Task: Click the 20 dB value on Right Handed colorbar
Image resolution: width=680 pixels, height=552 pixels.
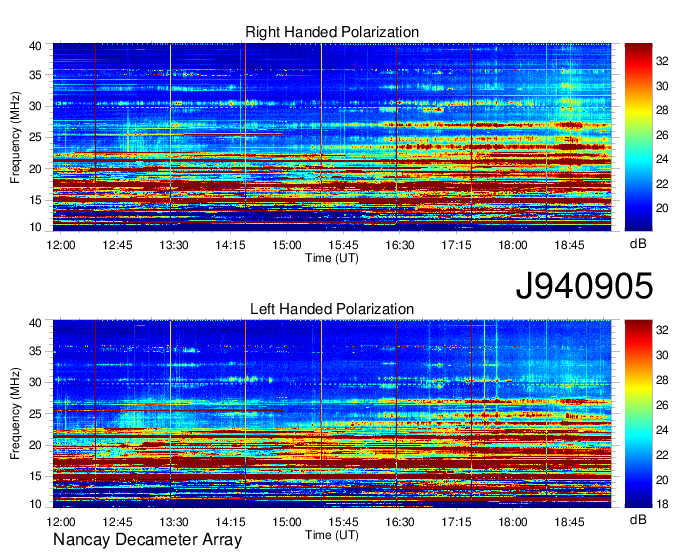Action: point(662,209)
